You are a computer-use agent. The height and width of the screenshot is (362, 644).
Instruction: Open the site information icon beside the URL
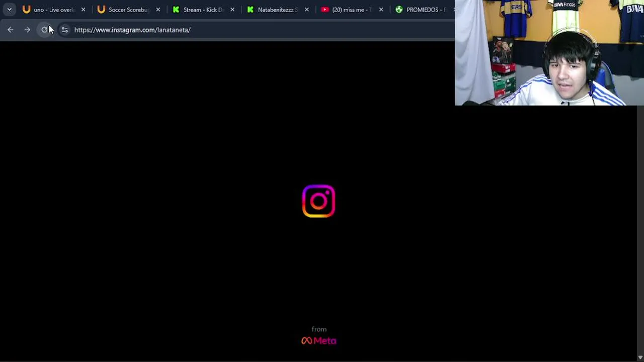pyautogui.click(x=65, y=30)
